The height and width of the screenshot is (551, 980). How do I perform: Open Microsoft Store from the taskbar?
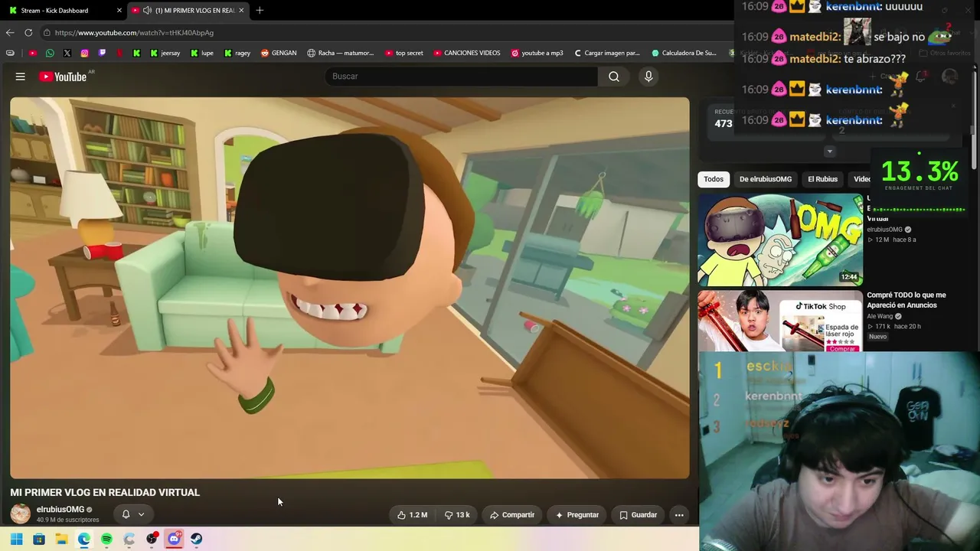pyautogui.click(x=39, y=539)
